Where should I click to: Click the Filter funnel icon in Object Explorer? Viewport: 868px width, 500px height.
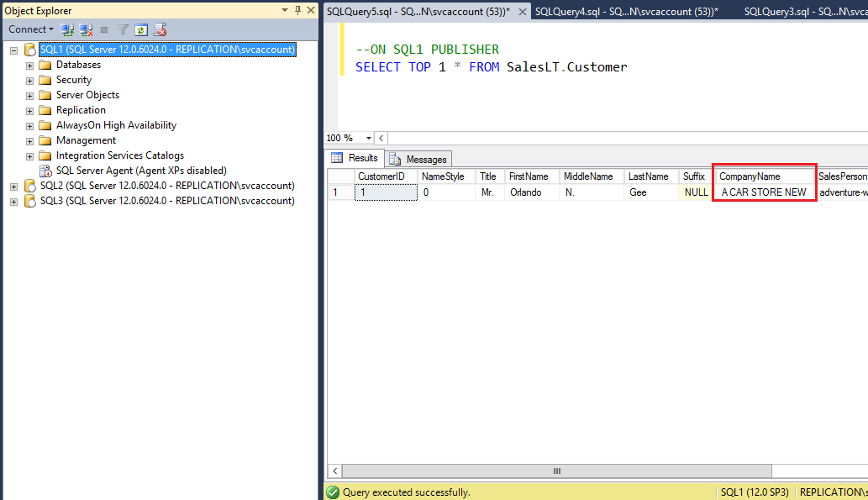click(x=123, y=30)
